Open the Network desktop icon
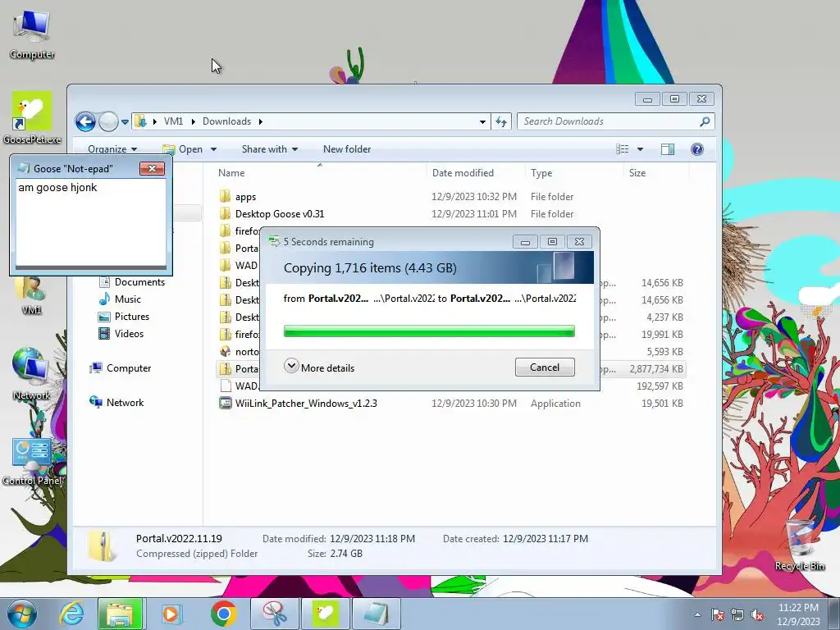The image size is (840, 630). click(x=32, y=374)
